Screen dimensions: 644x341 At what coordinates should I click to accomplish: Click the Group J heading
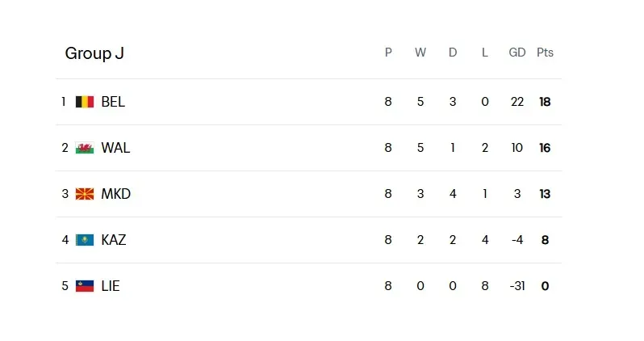(94, 53)
